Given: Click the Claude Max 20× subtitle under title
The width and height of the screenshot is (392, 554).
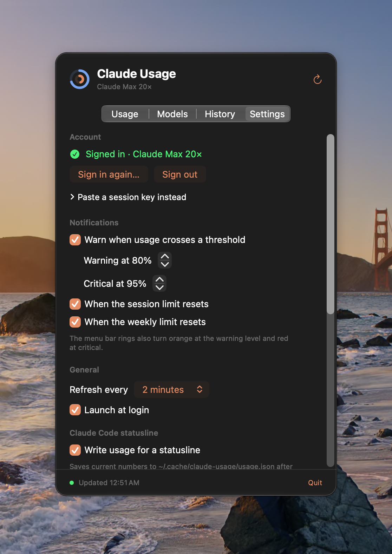Looking at the screenshot, I should coord(124,87).
